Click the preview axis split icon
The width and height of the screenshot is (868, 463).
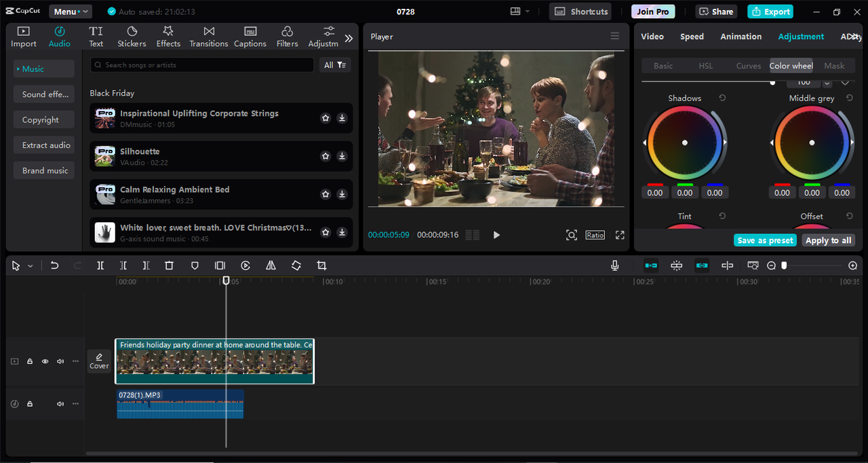point(727,266)
